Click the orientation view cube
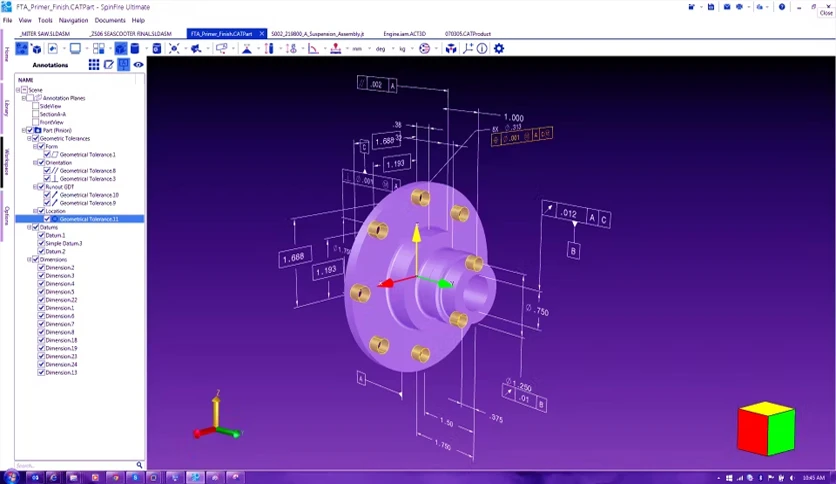 766,429
